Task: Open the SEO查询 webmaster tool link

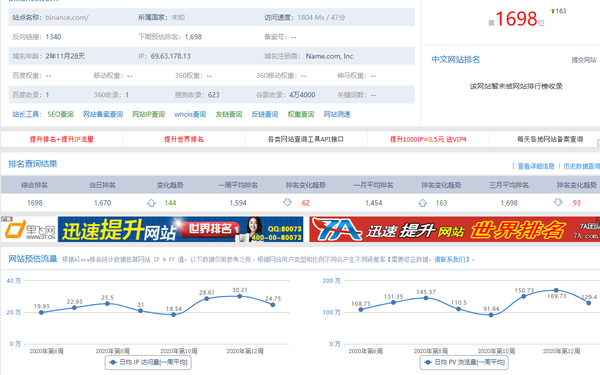Action: coord(60,114)
